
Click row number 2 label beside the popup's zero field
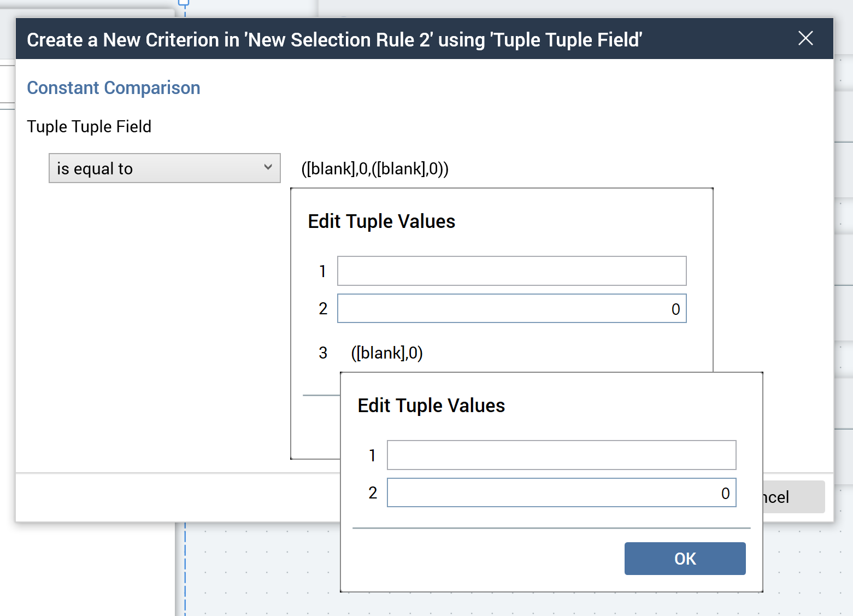pos(373,493)
